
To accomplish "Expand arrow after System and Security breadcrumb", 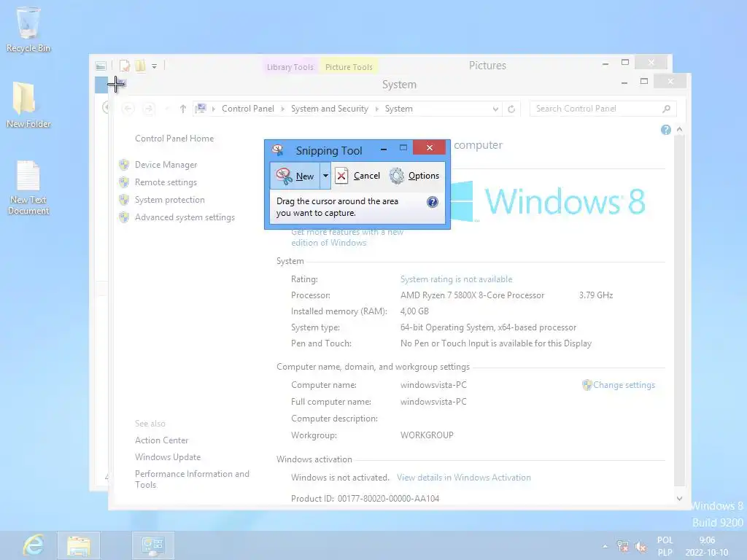I will (377, 109).
